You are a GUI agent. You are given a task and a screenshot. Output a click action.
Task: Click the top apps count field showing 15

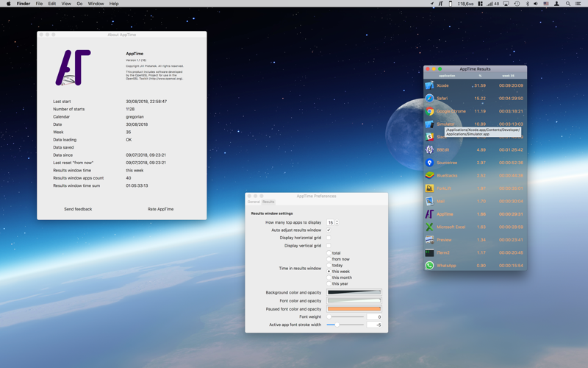click(330, 222)
